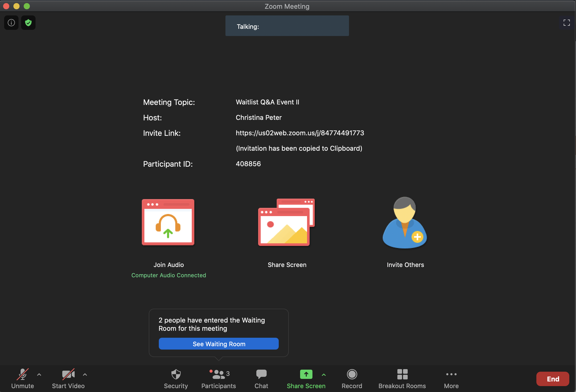Click See Waiting Room button
The image size is (576, 392).
pos(219,344)
